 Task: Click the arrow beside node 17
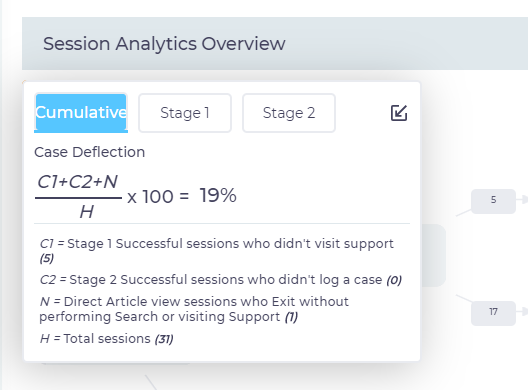pyautogui.click(x=523, y=311)
